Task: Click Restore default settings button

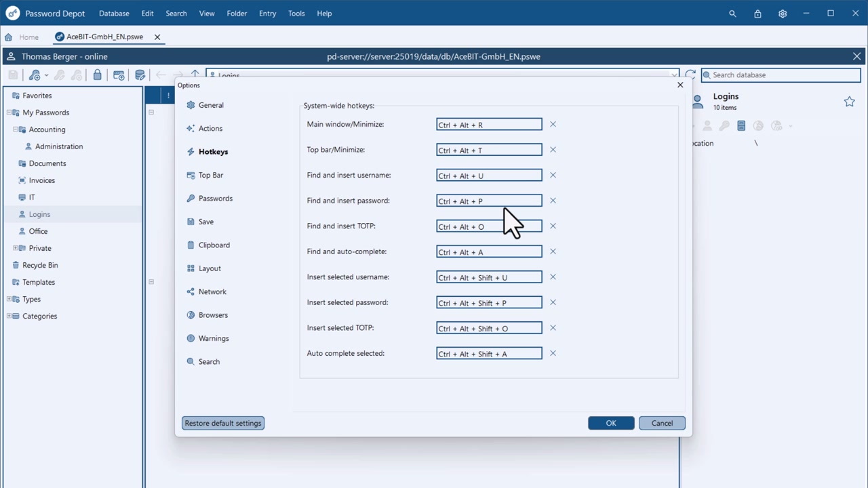Action: click(223, 423)
